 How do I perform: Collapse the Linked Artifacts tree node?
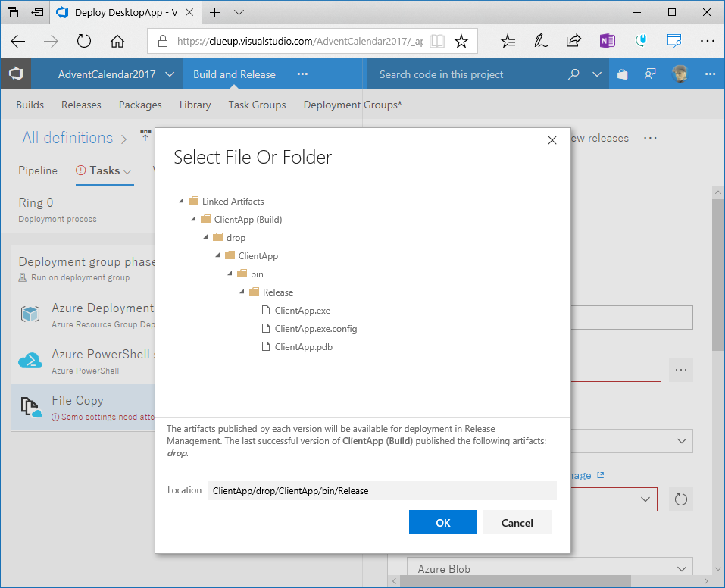181,201
